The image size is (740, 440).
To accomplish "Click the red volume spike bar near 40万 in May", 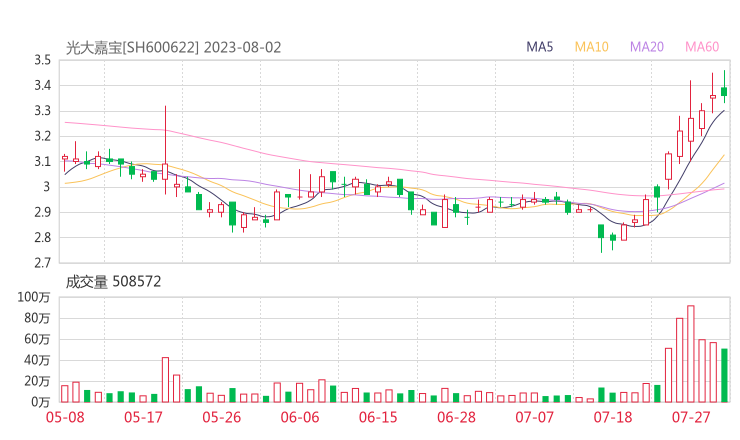I will (165, 380).
